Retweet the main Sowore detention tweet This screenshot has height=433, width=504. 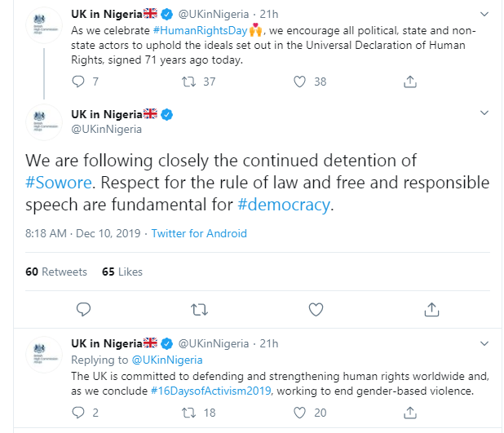click(199, 310)
